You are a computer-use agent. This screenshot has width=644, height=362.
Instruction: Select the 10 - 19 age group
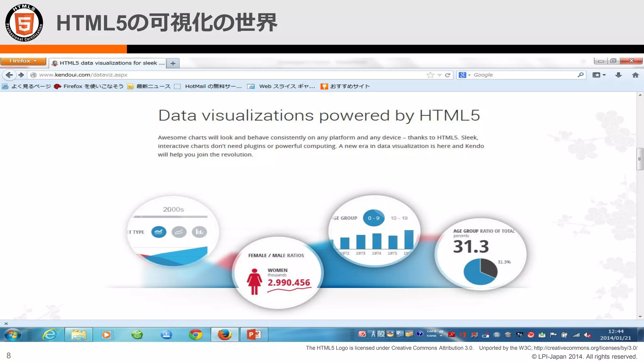[x=399, y=218]
